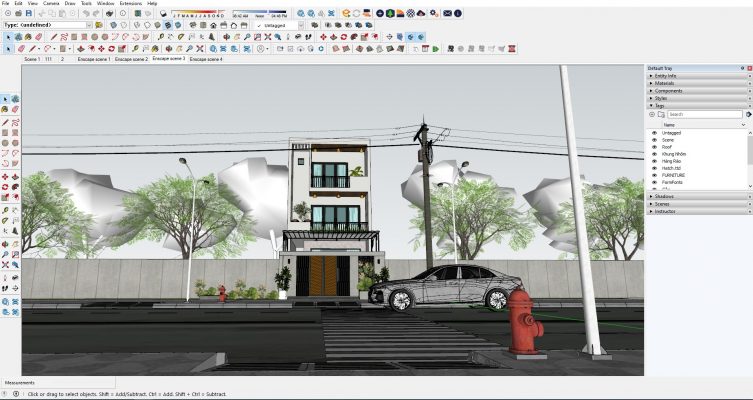The width and height of the screenshot is (753, 400).
Task: Click the Add Tag plus icon
Action: 652,114
